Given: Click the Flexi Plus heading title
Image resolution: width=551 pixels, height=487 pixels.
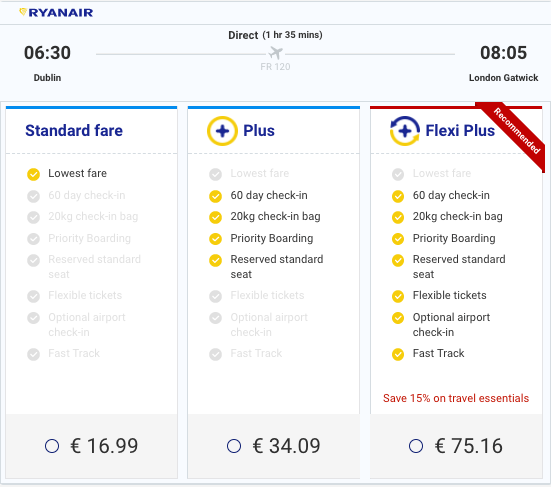Looking at the screenshot, I should point(460,131).
